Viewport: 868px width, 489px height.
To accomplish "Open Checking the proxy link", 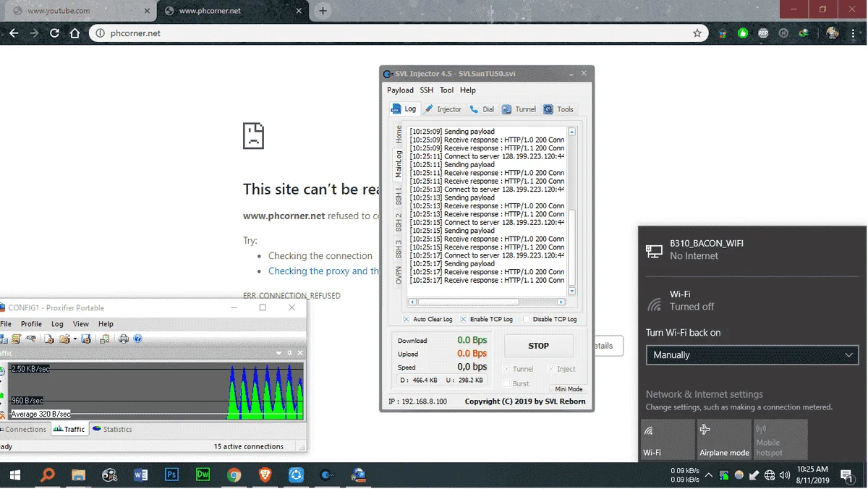I will point(323,271).
